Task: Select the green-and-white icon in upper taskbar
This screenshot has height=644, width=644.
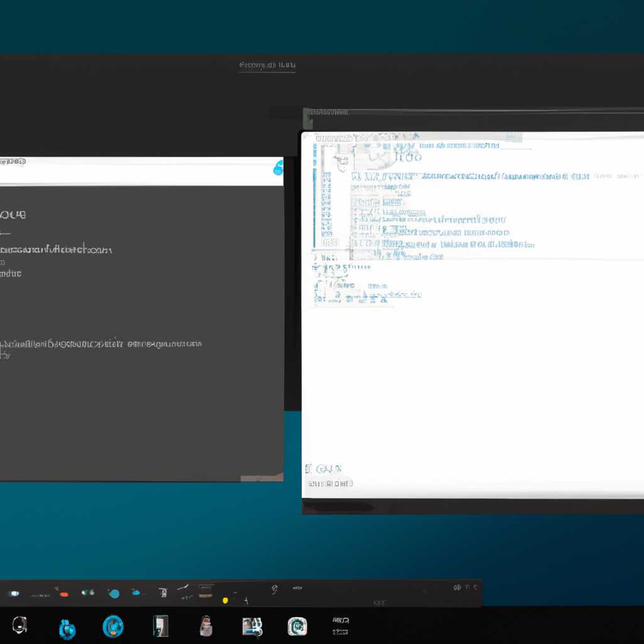Action: 88,592
